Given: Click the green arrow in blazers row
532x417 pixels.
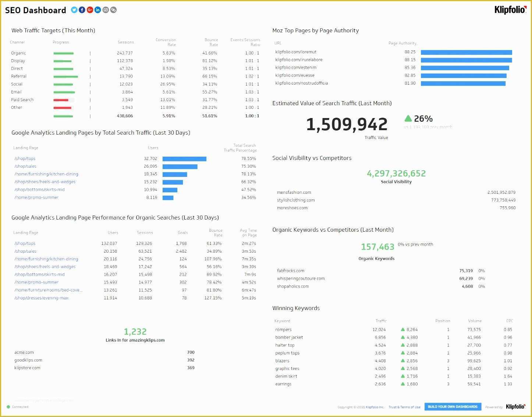Looking at the screenshot, I should coord(403,361).
